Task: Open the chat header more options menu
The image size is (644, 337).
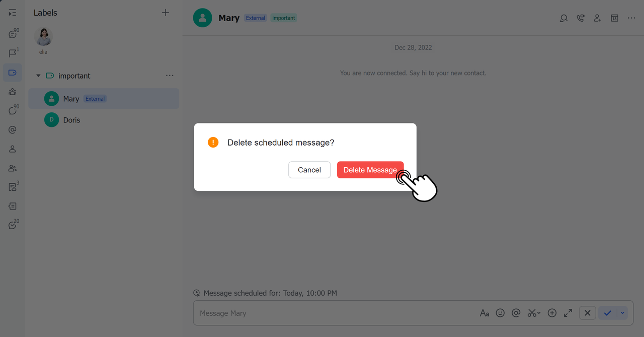Action: point(631,18)
